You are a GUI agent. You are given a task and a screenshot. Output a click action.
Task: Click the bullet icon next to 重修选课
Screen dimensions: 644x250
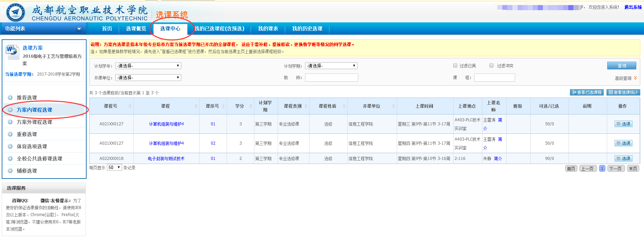tap(10, 134)
